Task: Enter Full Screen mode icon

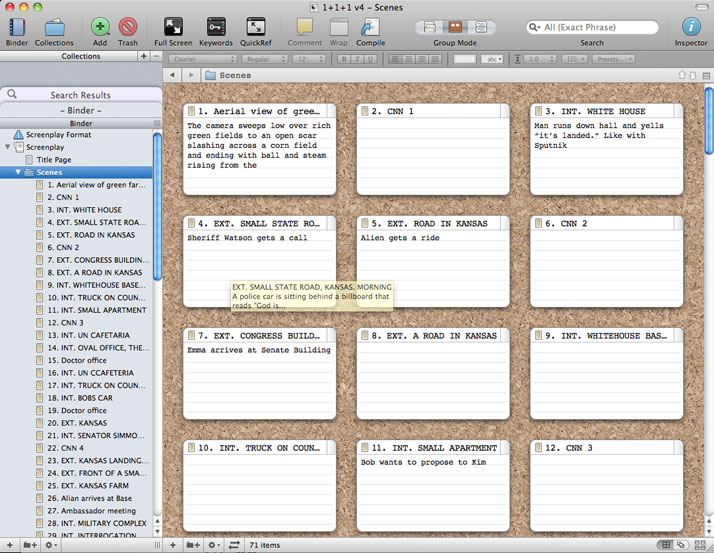Action: (173, 27)
